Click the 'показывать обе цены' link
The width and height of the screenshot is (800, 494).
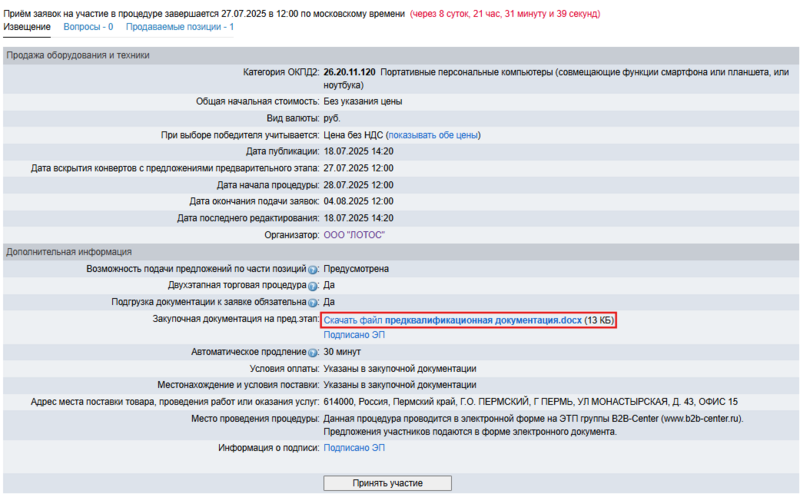[x=433, y=134]
